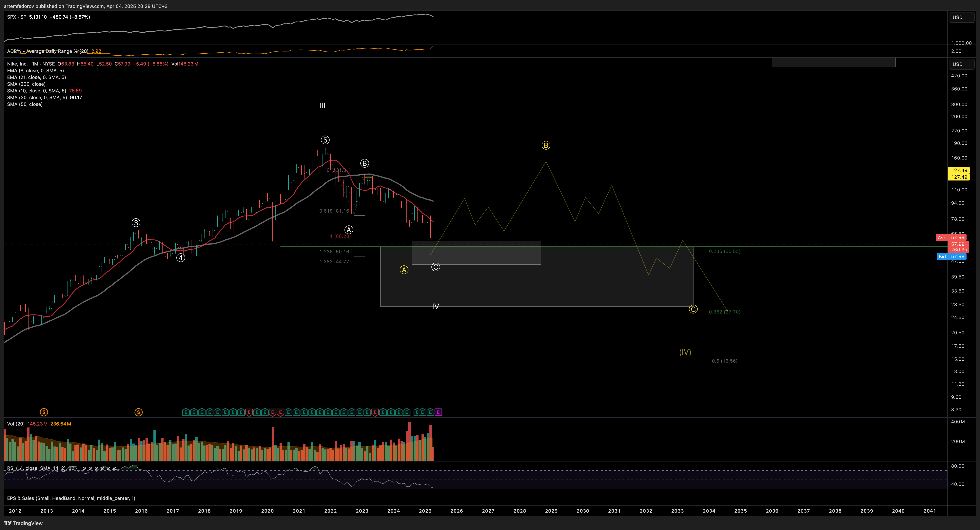Select the SMA (50, close) legend

click(25, 104)
